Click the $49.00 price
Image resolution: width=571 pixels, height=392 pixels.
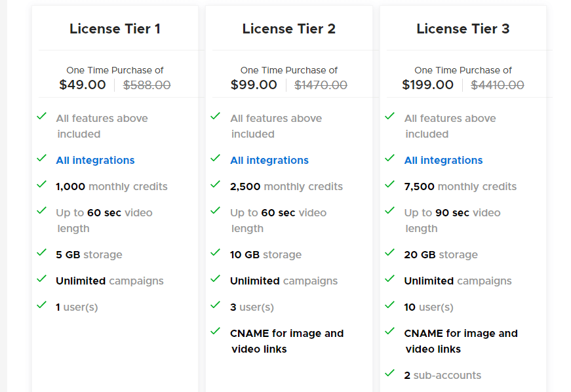click(x=83, y=85)
